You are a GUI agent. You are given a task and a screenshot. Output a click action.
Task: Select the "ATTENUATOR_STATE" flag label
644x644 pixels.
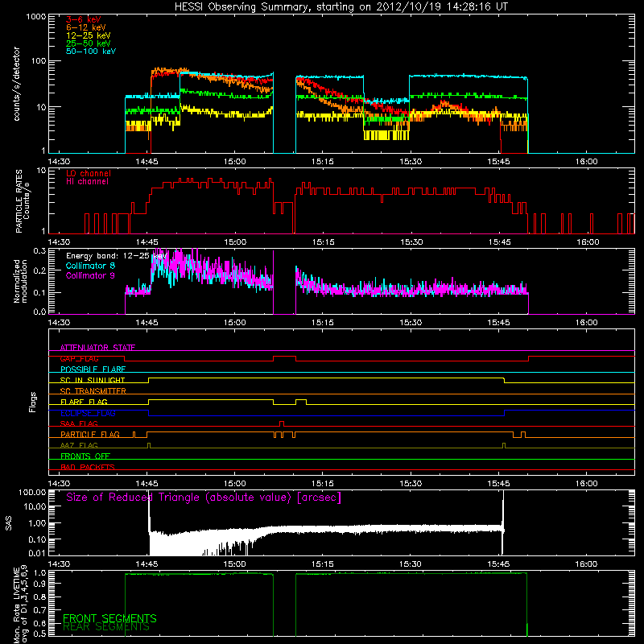pos(97,348)
